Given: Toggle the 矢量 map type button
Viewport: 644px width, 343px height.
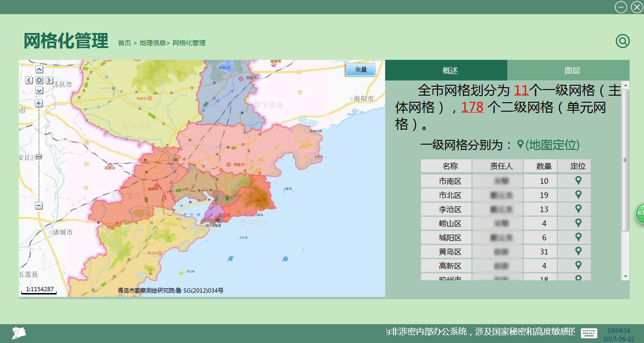Looking at the screenshot, I should pyautogui.click(x=361, y=70).
